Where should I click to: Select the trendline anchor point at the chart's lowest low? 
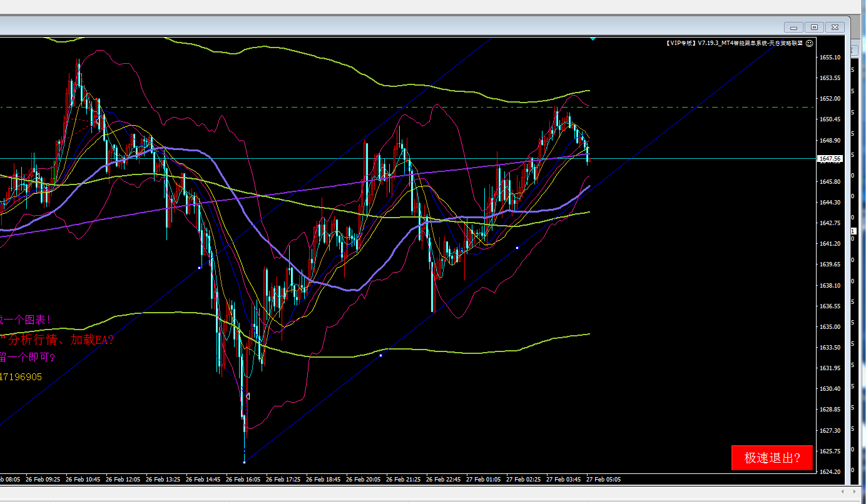[x=244, y=462]
